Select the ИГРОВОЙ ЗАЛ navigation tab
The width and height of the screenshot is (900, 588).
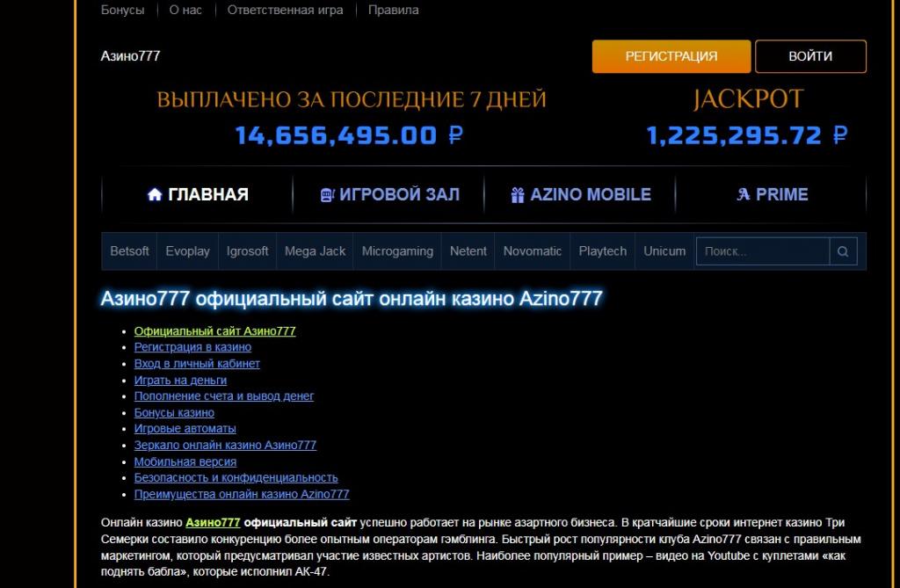[x=388, y=194]
